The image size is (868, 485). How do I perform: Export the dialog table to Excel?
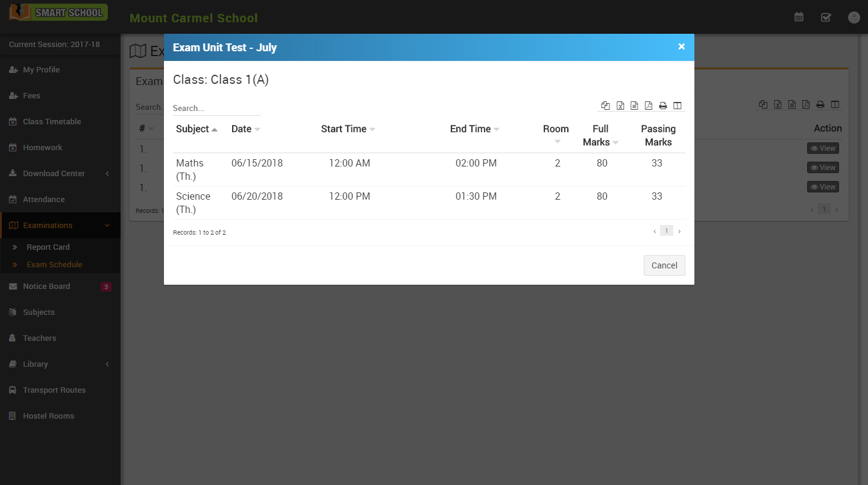tap(620, 106)
